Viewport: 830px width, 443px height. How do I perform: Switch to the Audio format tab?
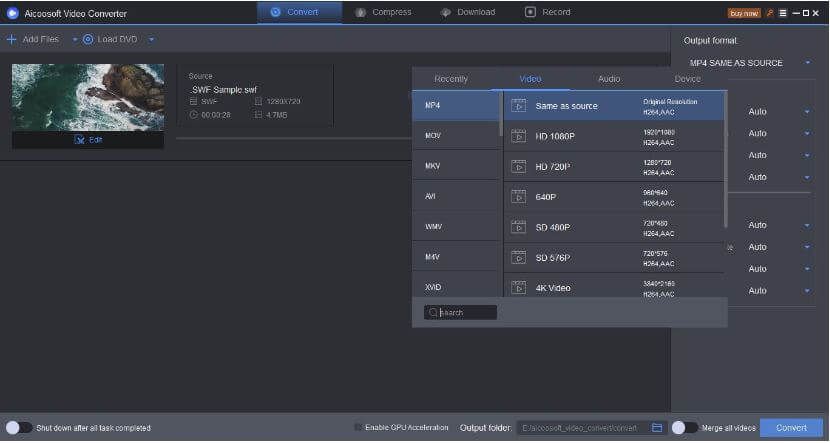click(x=609, y=79)
